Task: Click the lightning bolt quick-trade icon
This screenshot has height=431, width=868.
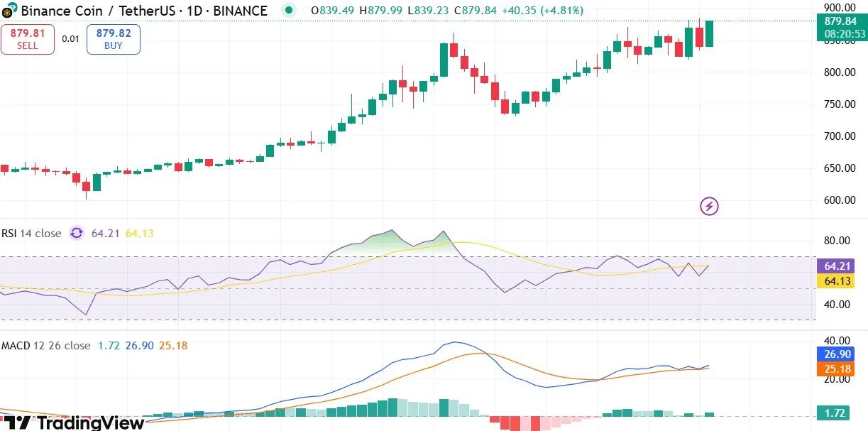Action: [x=708, y=206]
